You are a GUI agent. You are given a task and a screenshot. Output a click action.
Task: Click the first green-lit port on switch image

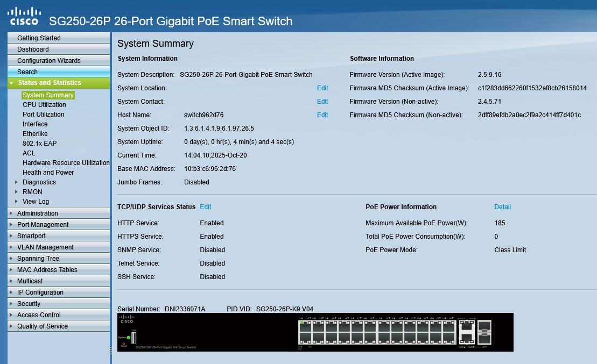coord(306,326)
